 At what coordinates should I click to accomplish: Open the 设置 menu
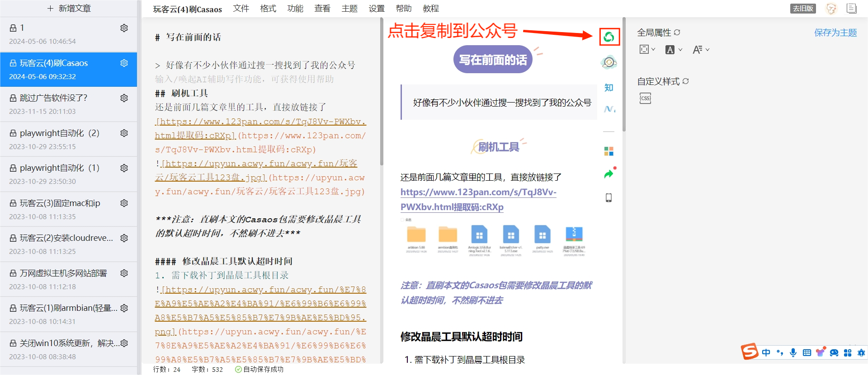[x=377, y=8]
